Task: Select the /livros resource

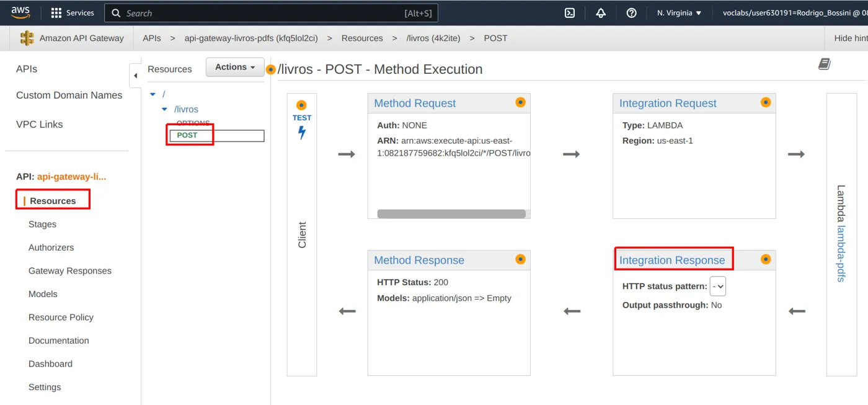Action: tap(186, 109)
